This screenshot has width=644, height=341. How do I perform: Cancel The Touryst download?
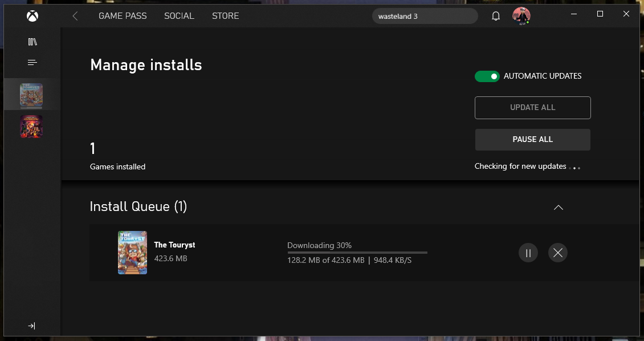558,253
